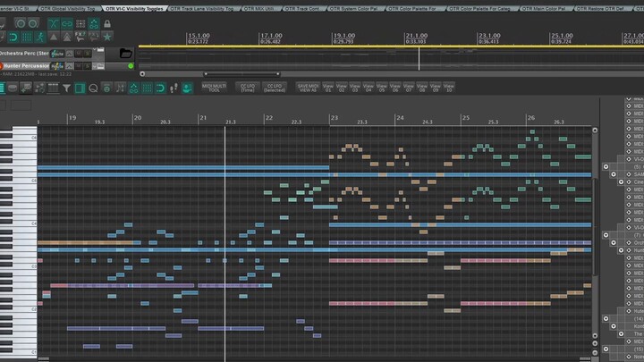Load the View 10 button
Image resolution: width=644 pixels, height=362 pixels.
[x=448, y=88]
